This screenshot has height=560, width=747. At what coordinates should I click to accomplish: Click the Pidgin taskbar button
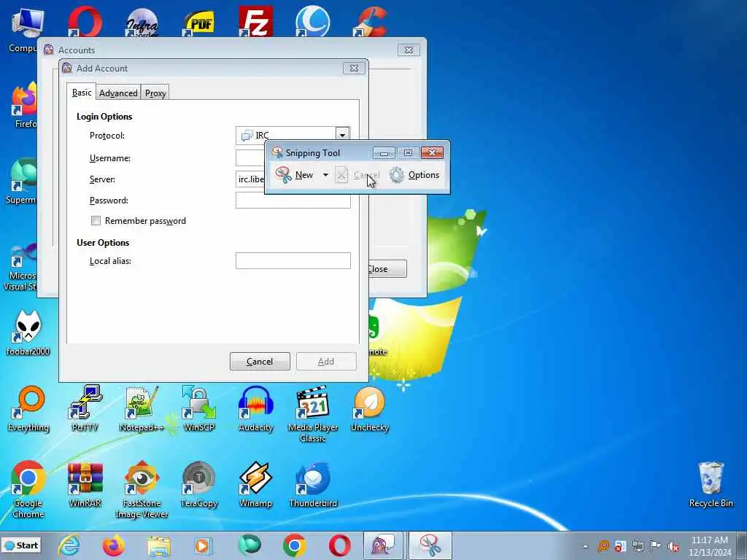tap(383, 545)
